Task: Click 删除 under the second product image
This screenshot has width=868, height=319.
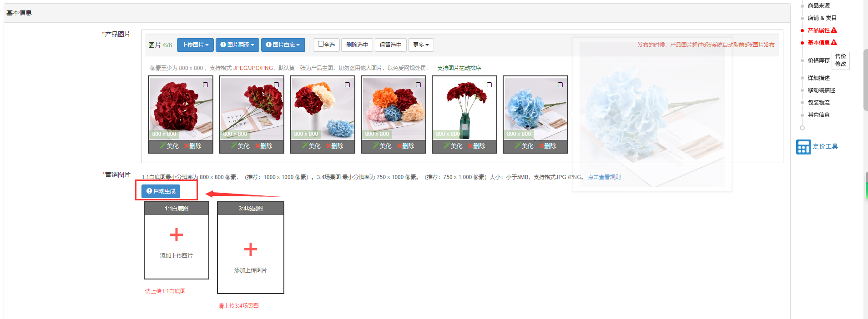Action: 263,146
